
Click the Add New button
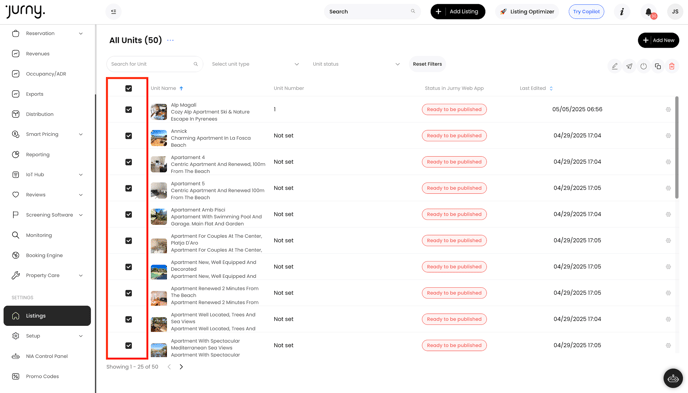pos(659,40)
